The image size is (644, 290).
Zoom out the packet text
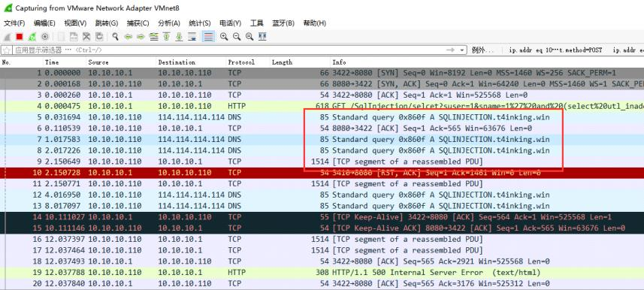237,37
